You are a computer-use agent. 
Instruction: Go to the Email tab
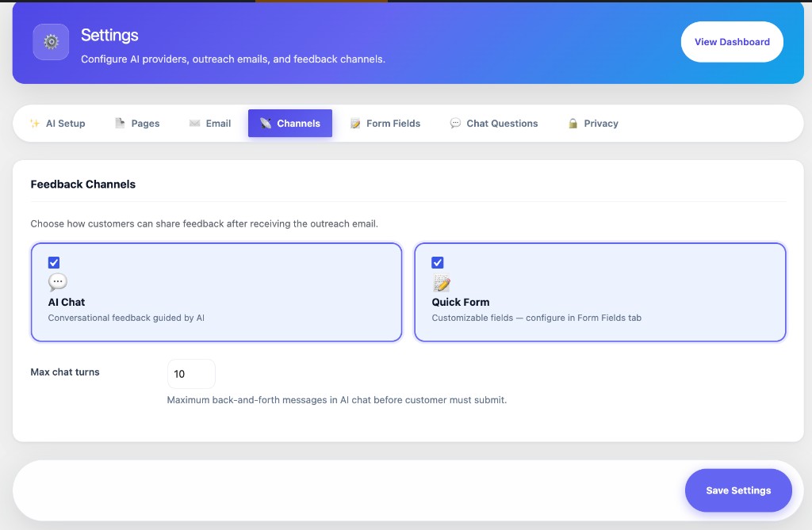tap(210, 123)
